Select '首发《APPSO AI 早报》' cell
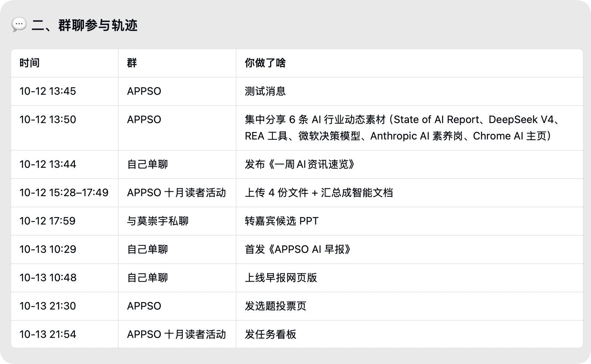Viewport: 591px width, 364px height. click(x=298, y=250)
